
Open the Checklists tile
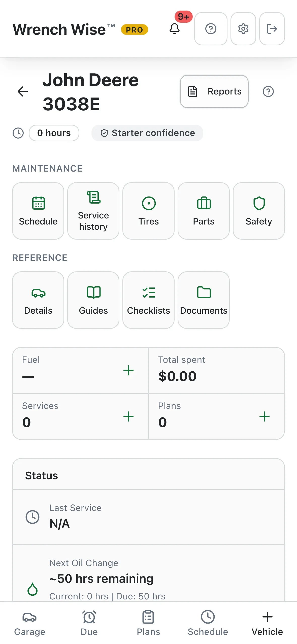pos(149,300)
